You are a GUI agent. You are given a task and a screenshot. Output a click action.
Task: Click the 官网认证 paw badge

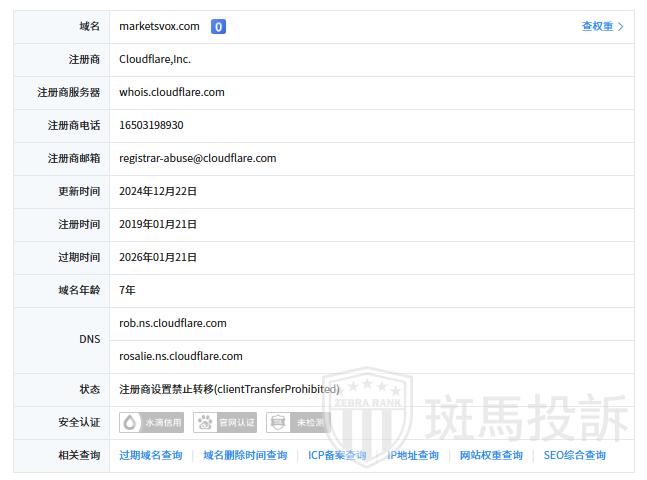pos(226,423)
